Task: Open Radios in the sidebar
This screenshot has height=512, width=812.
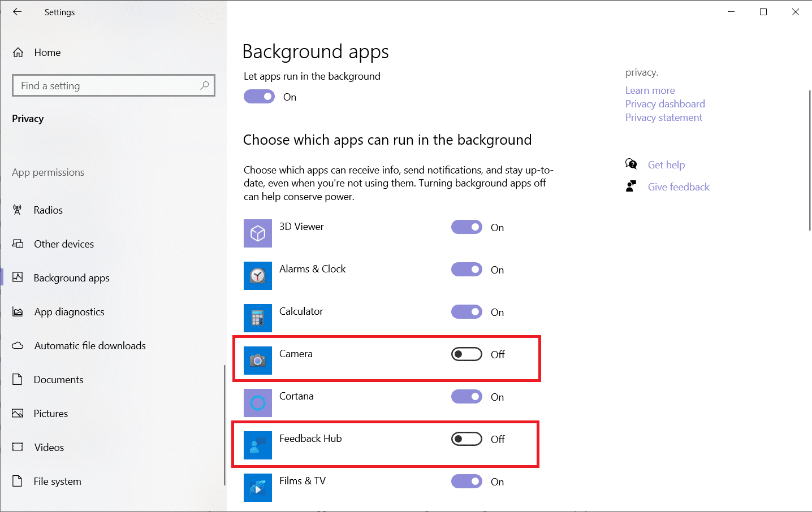Action: point(48,210)
